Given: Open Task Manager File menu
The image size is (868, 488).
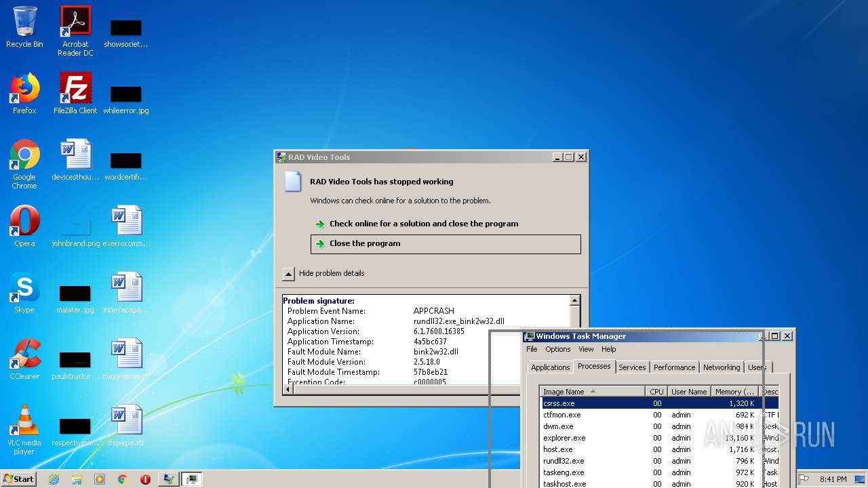Looking at the screenshot, I should point(532,349).
